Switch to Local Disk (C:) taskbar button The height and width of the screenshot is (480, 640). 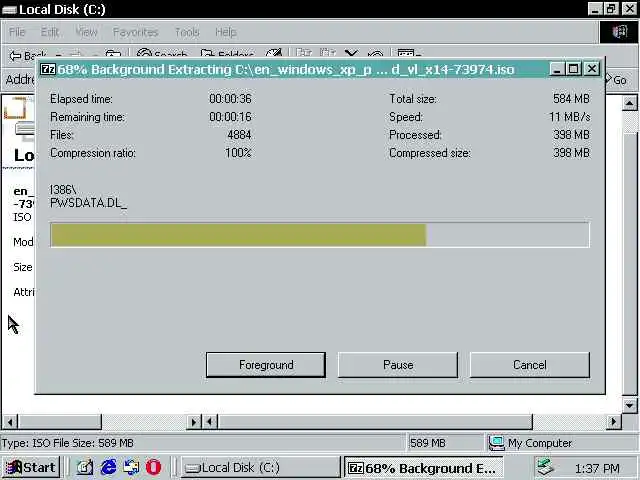pos(260,467)
